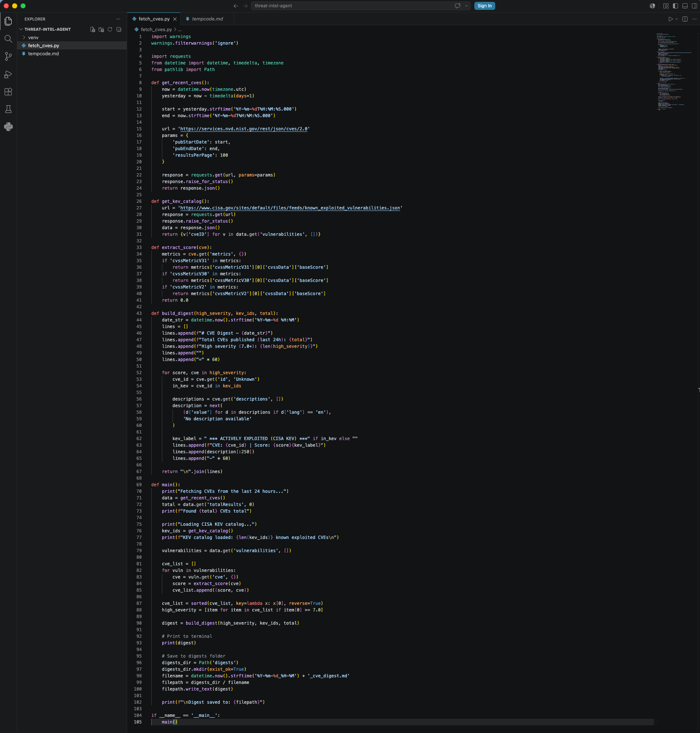Open the Testing flask view

(x=8, y=109)
